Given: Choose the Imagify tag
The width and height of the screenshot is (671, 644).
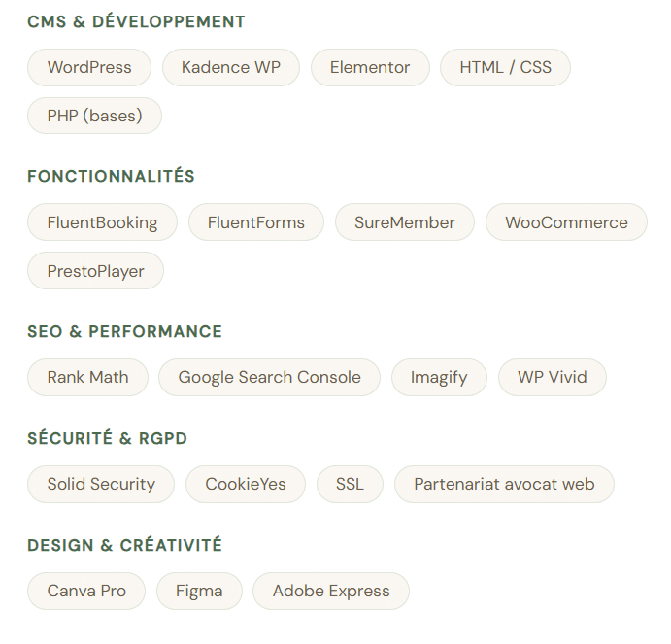Looking at the screenshot, I should coord(439,378).
